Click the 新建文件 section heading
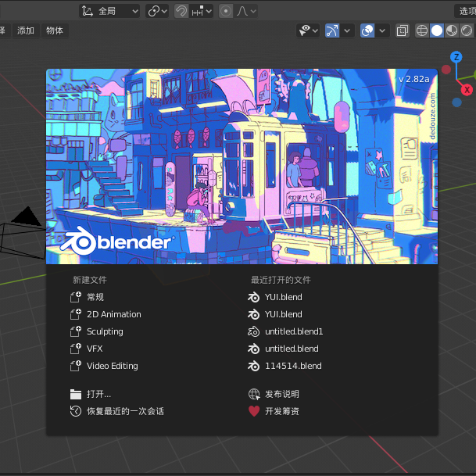The width and height of the screenshot is (476, 476). [x=90, y=280]
